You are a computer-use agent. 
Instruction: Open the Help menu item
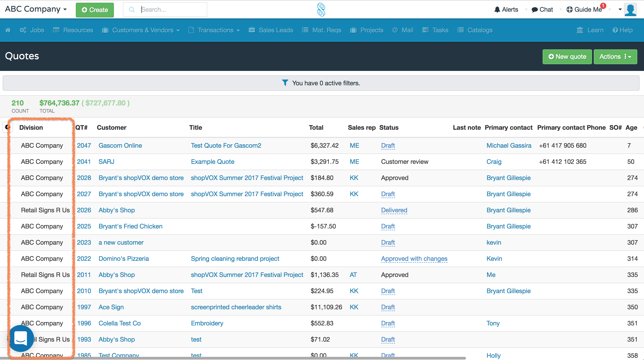click(622, 30)
